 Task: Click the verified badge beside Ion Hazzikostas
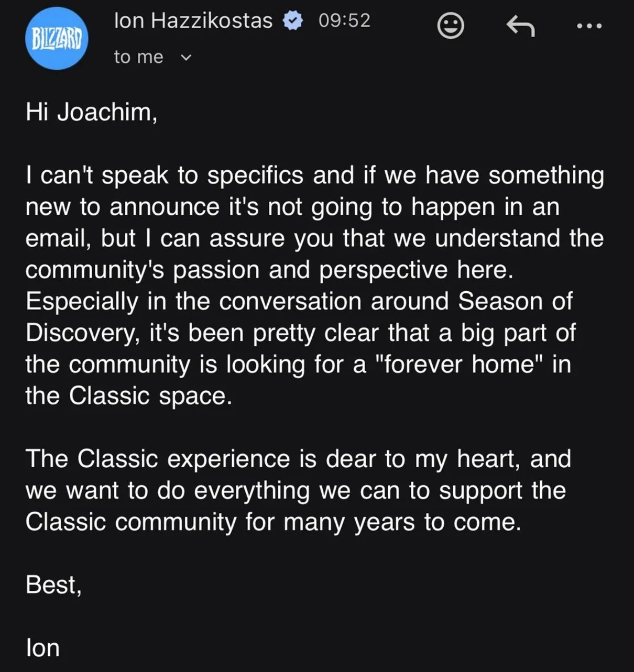pyautogui.click(x=292, y=21)
